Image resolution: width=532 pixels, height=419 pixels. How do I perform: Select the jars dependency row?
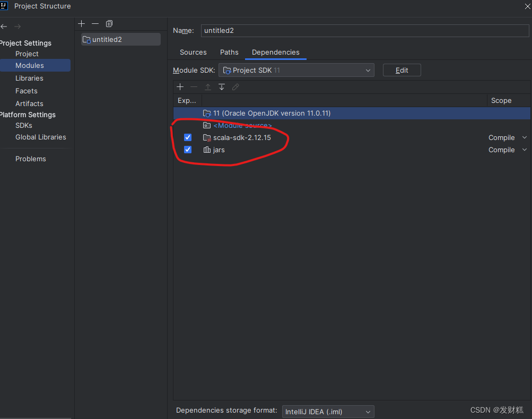(352, 150)
